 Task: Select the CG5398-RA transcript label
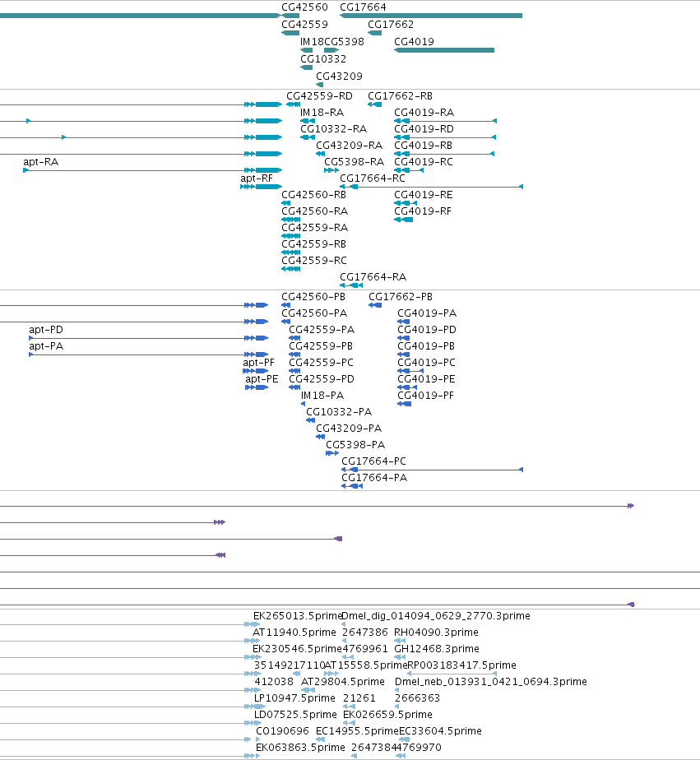point(354,162)
